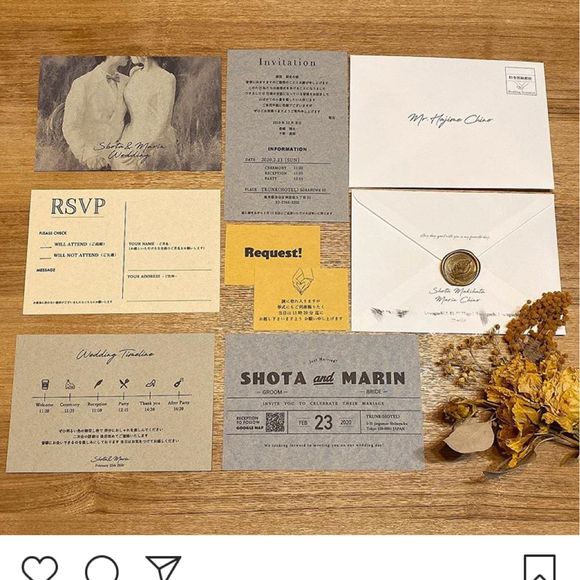Screen dimensions: 580x580
Task: Like the post with the heart icon
Action: click(40, 568)
